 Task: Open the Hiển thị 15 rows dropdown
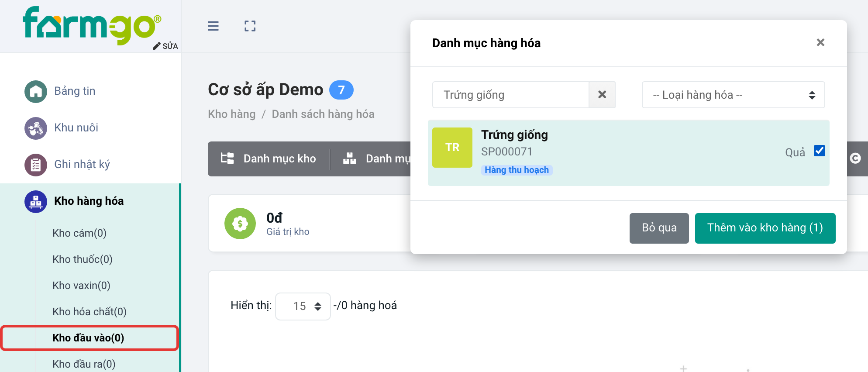pos(303,306)
